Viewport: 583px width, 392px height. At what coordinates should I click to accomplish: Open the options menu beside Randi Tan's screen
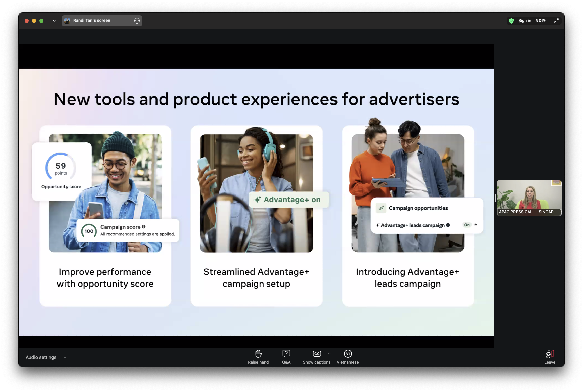point(137,21)
